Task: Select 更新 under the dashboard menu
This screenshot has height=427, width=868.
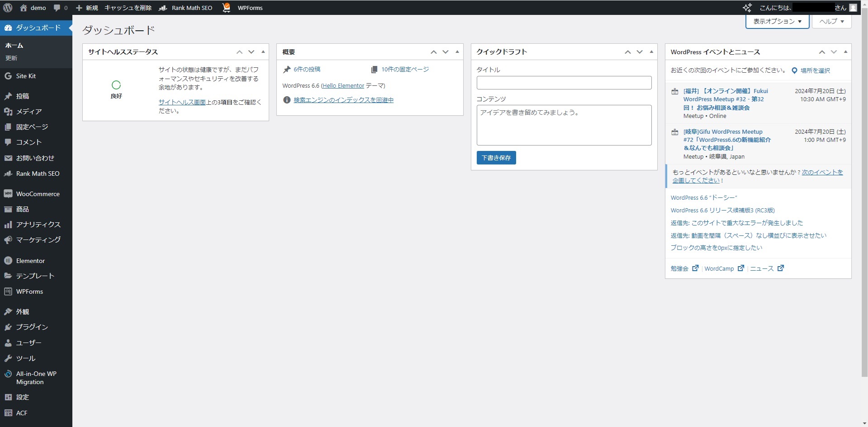Action: [11, 58]
